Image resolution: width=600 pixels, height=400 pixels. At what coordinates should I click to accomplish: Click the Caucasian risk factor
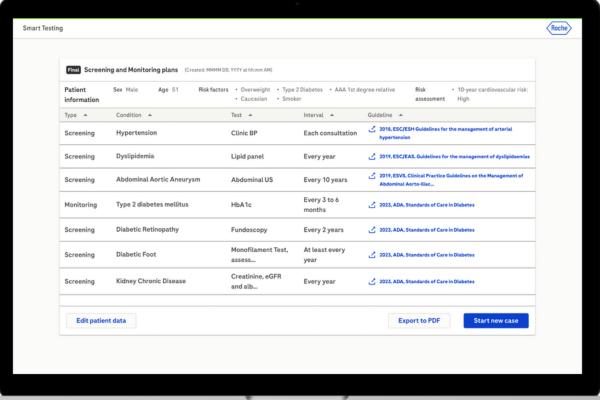pos(254,99)
